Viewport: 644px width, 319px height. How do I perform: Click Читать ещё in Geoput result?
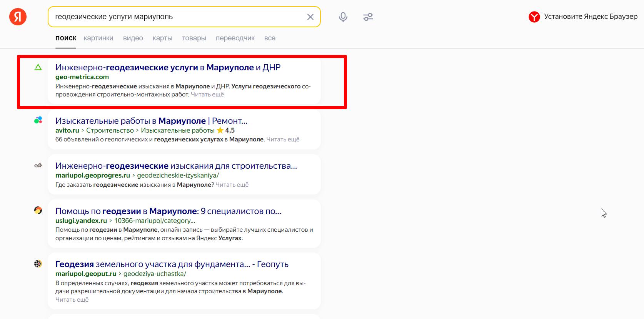click(x=72, y=299)
